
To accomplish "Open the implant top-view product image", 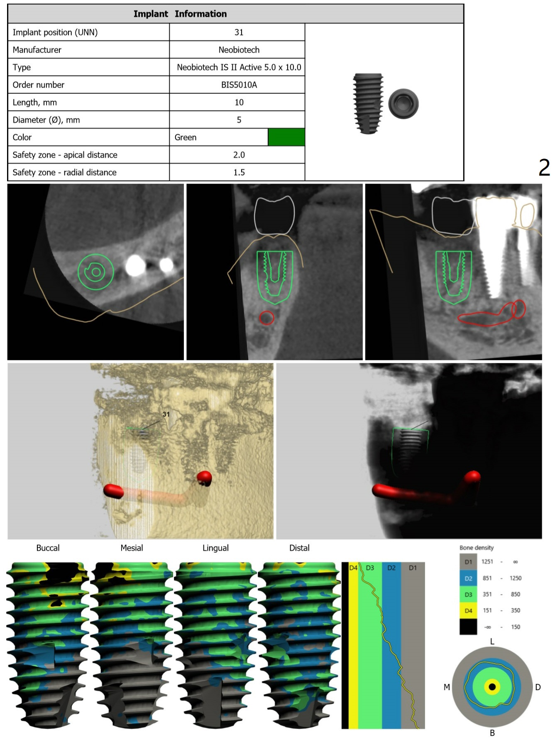I will click(x=403, y=104).
